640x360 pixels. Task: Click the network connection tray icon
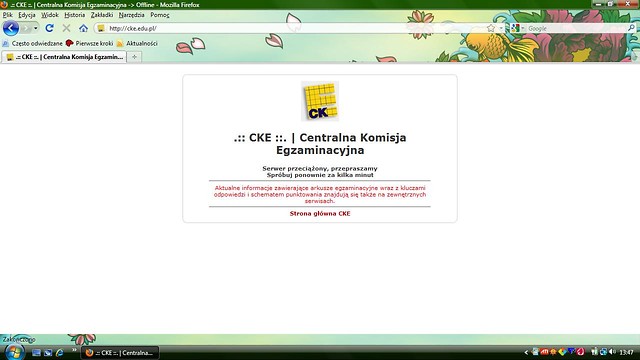(603, 352)
